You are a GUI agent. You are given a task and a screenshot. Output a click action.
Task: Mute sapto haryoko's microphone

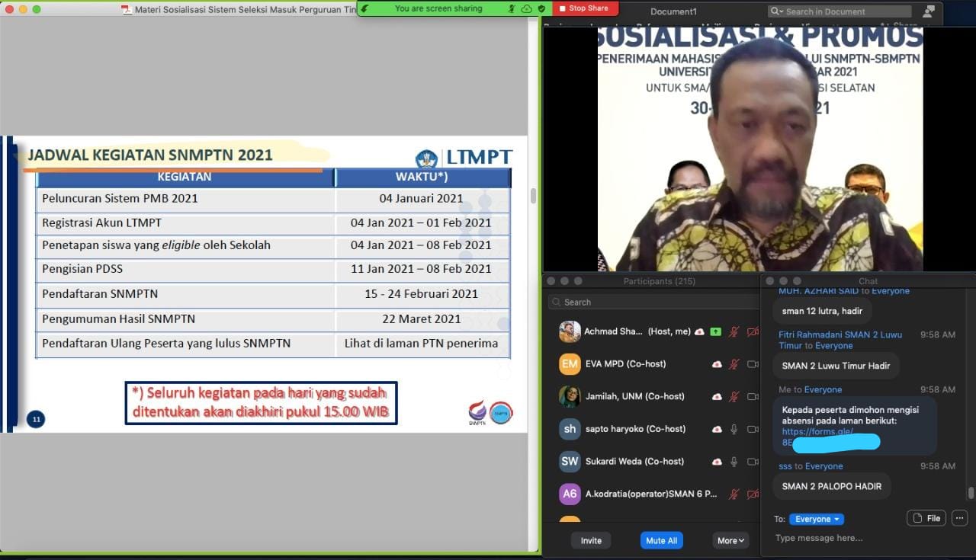click(734, 429)
